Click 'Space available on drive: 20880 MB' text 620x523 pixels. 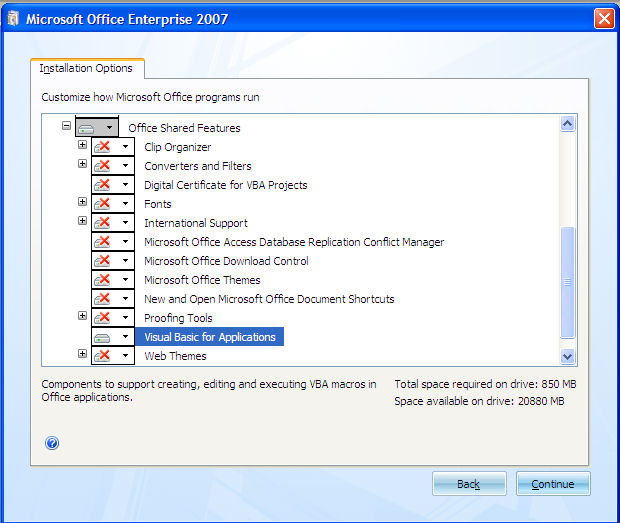(x=479, y=401)
